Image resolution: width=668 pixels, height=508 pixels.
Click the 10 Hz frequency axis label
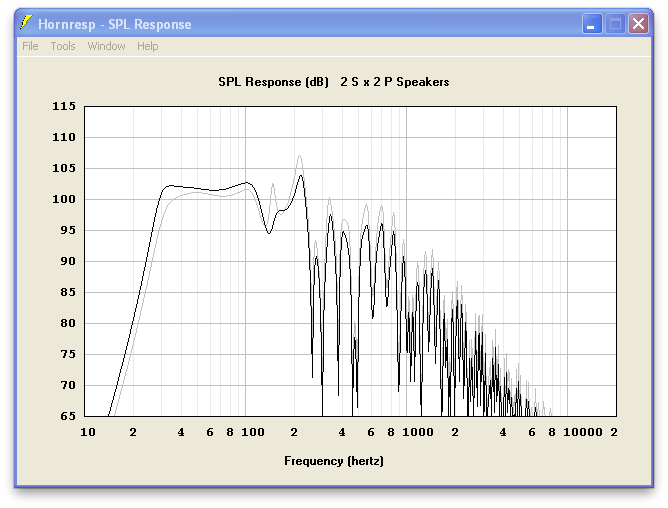point(88,432)
